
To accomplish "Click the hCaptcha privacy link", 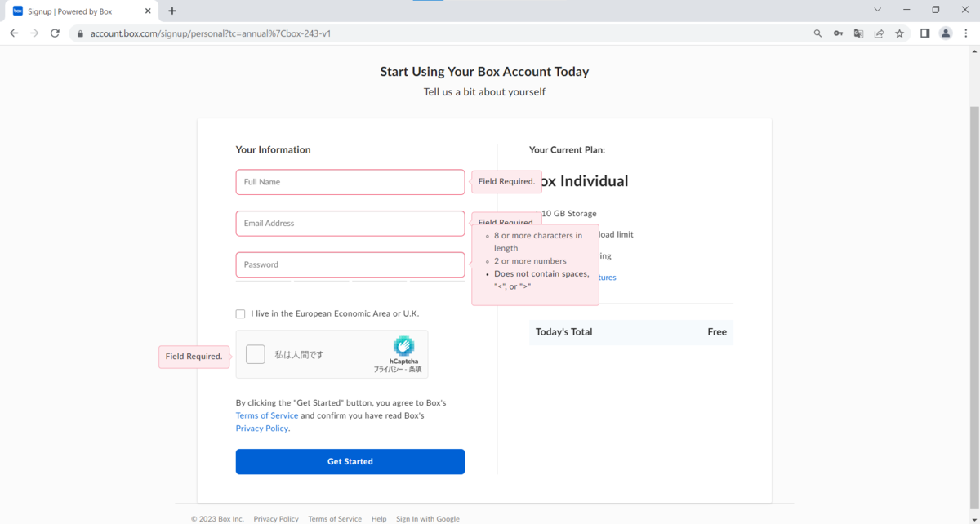I will click(x=388, y=370).
